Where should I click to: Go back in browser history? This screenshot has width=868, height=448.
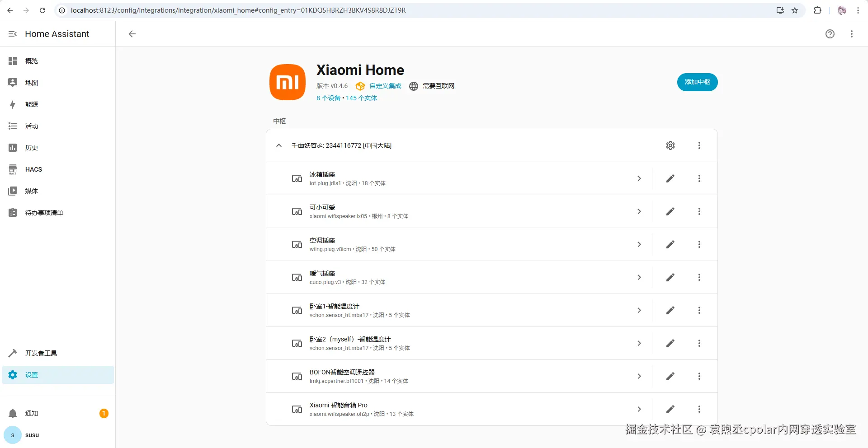[10, 10]
